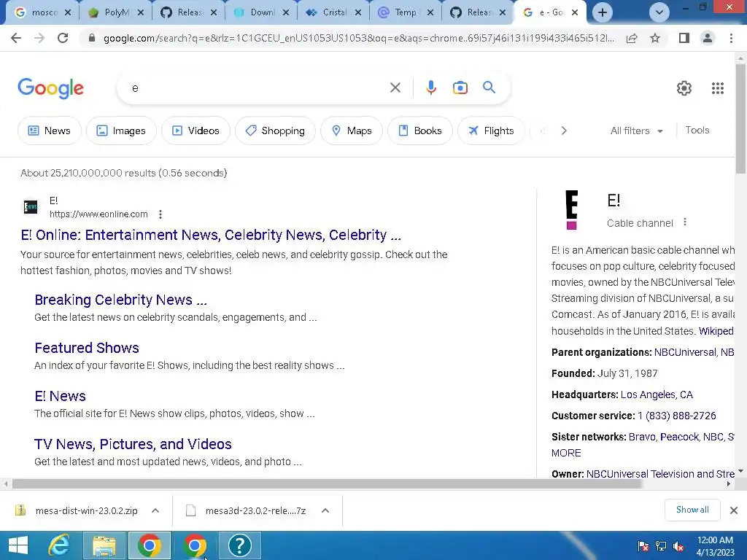Viewport: 747px width, 560px height.
Task: Click the MORE sister networks link
Action: pyautogui.click(x=566, y=453)
